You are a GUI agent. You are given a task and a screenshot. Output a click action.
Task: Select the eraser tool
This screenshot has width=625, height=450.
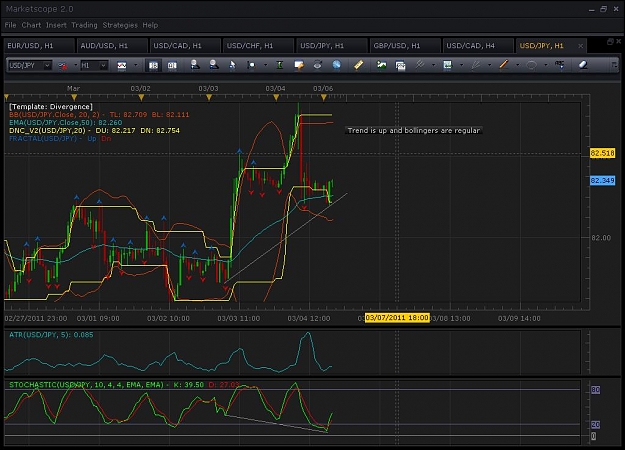tap(583, 65)
